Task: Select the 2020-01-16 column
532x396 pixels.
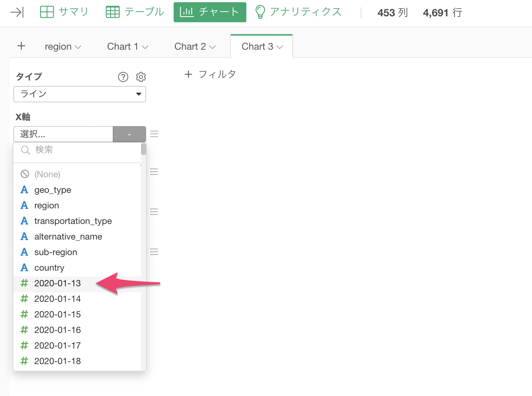Action: tap(77, 330)
